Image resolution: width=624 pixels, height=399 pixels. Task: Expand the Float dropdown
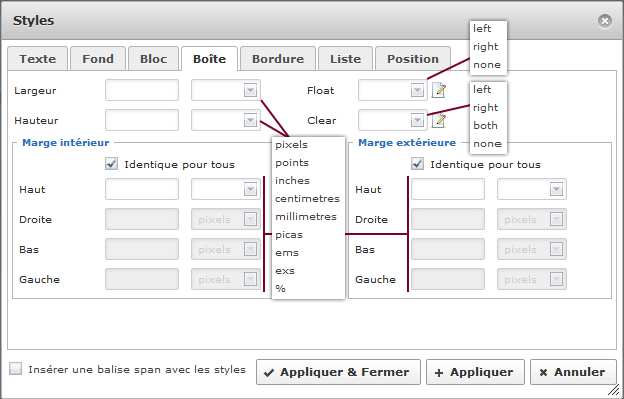coord(393,90)
